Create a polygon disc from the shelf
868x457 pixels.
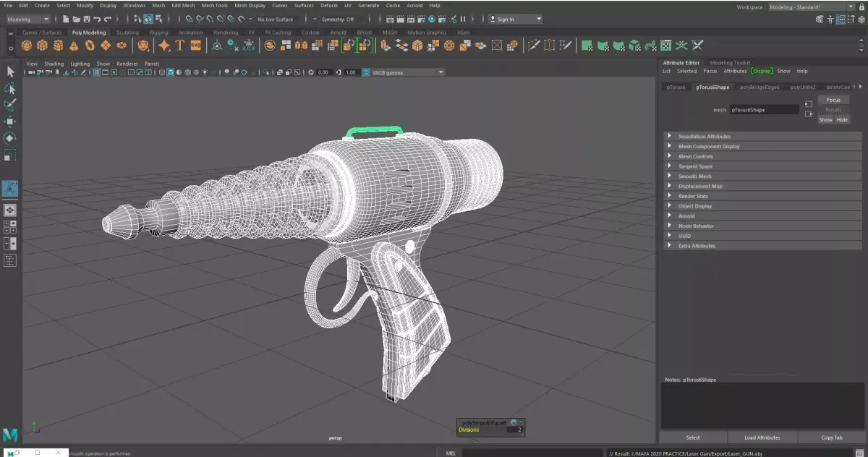click(122, 46)
